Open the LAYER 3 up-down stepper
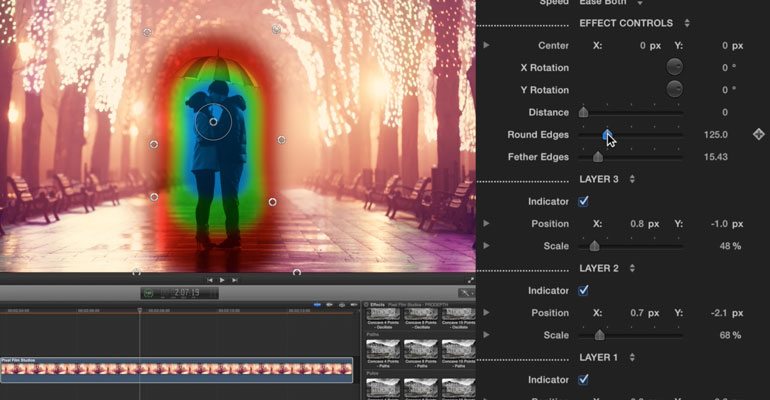 point(632,179)
